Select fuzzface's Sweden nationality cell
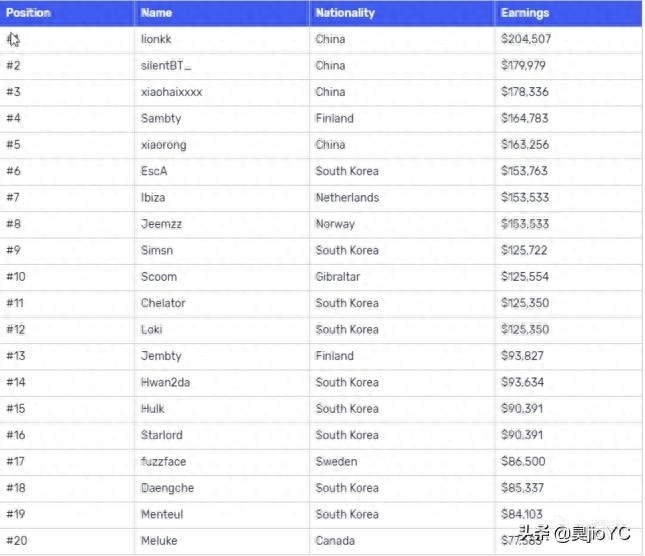645x556 pixels. point(336,461)
